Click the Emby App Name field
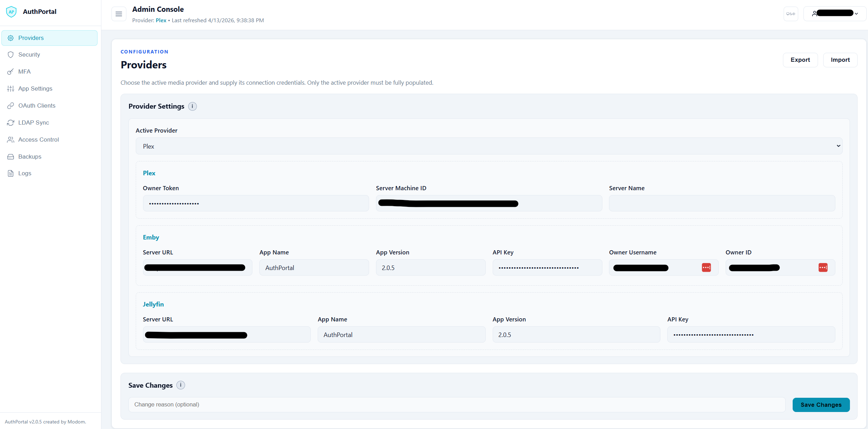 [x=314, y=268]
